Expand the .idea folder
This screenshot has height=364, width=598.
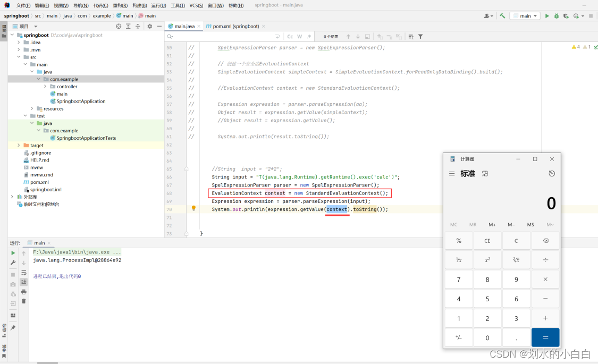point(19,43)
